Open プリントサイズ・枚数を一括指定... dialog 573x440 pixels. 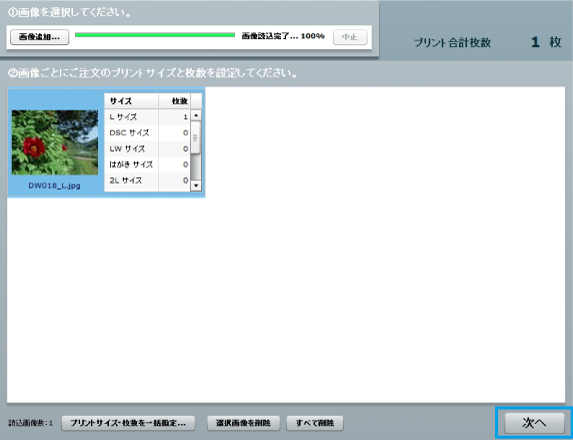pos(128,423)
